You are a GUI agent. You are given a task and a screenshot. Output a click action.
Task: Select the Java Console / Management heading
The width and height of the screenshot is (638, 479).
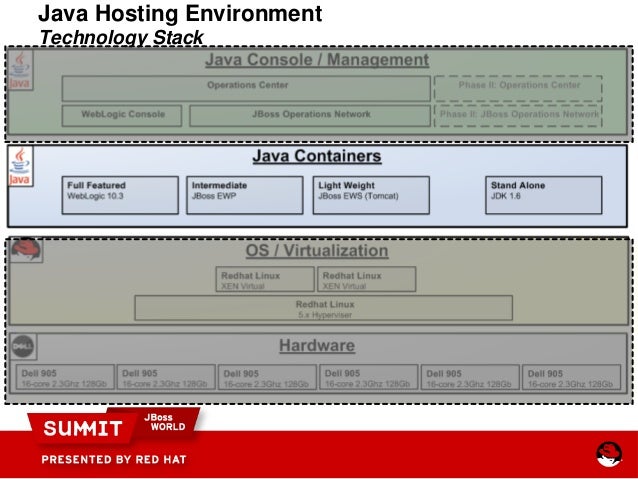[317, 60]
